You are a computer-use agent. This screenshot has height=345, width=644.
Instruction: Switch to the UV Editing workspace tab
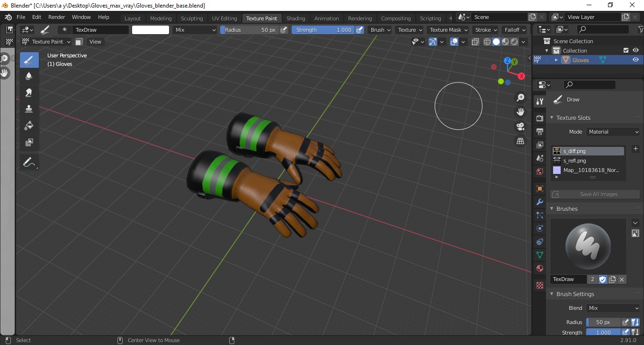[x=224, y=18]
